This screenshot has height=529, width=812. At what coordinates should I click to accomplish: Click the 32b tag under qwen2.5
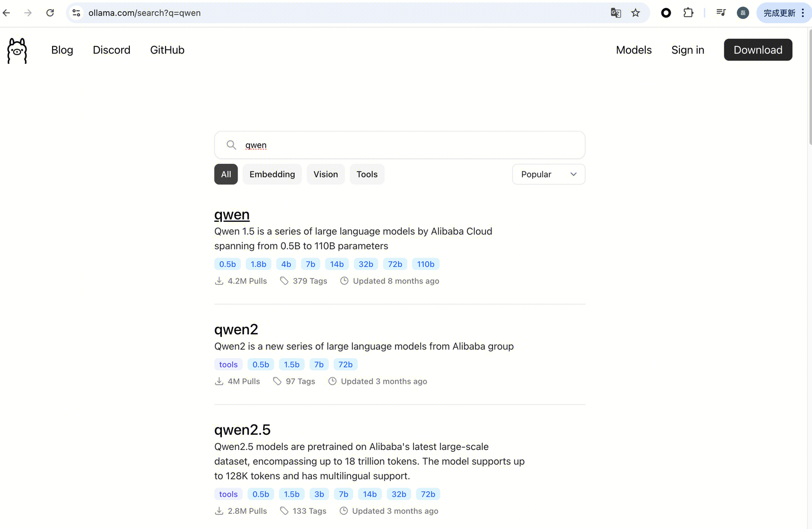(399, 494)
